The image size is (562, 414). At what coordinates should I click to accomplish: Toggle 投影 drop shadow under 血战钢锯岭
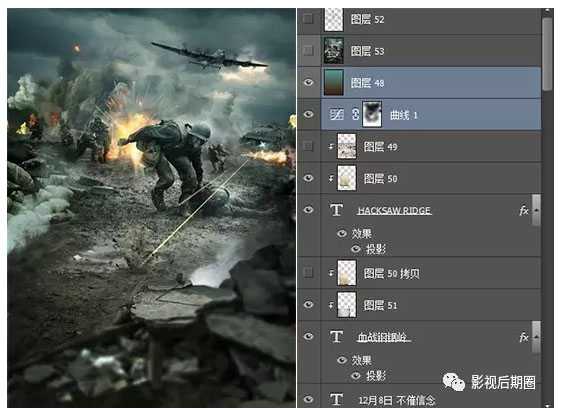(356, 375)
